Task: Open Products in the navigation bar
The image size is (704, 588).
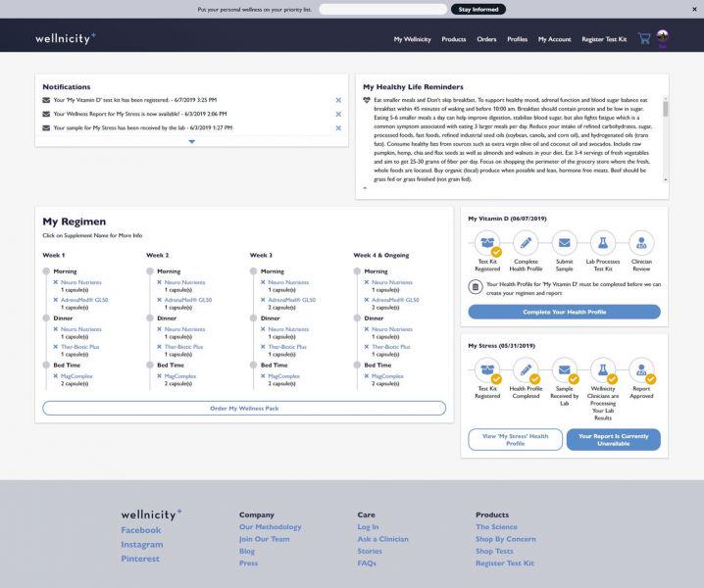Action: [453, 39]
